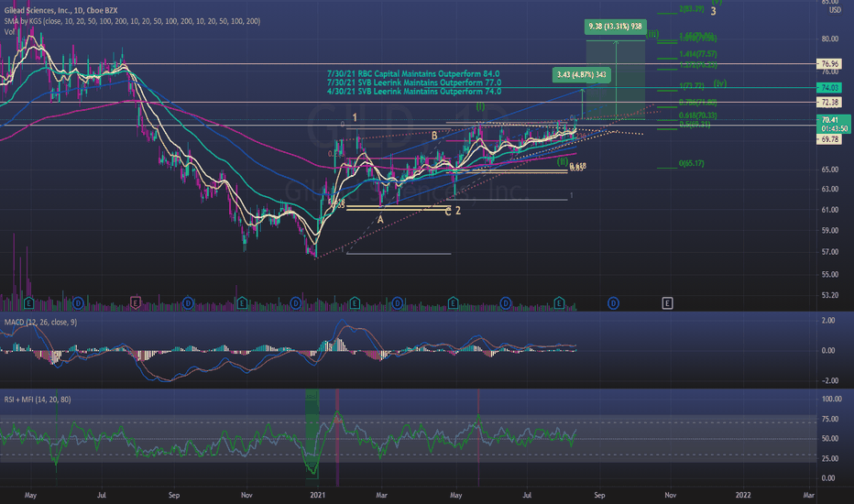This screenshot has height=504, width=854.
Task: Select the MACD (12, 26, close, 9) legend
Action: coord(41,322)
